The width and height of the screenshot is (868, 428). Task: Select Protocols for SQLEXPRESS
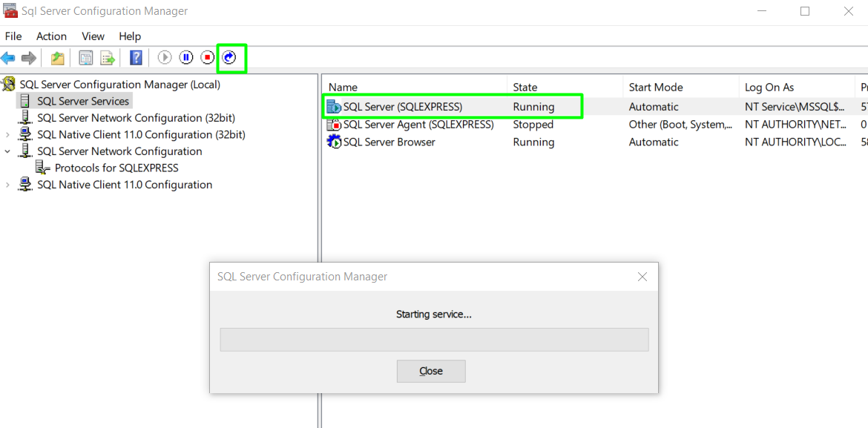(x=116, y=168)
